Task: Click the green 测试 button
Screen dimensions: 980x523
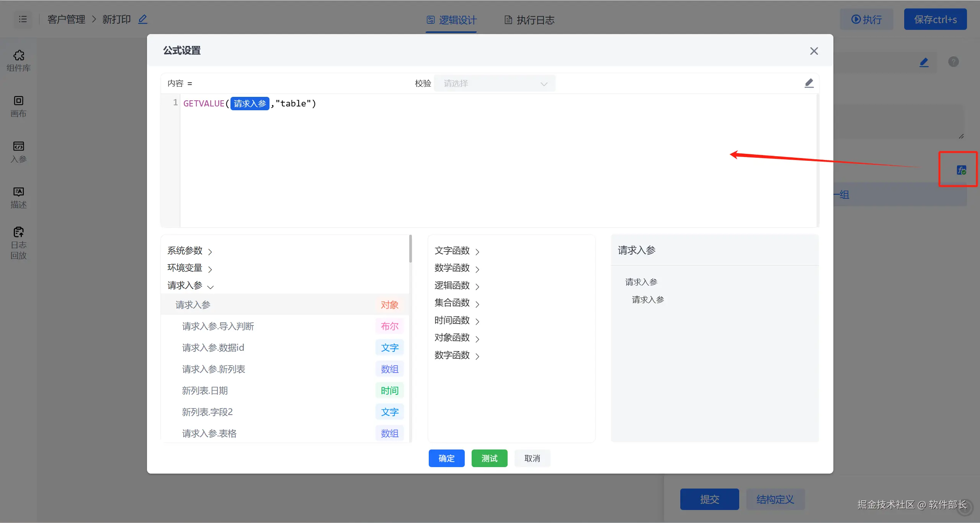Action: pos(489,458)
